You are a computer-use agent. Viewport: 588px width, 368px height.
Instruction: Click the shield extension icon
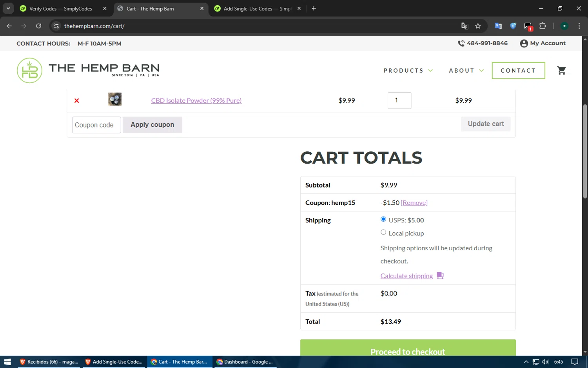point(513,26)
